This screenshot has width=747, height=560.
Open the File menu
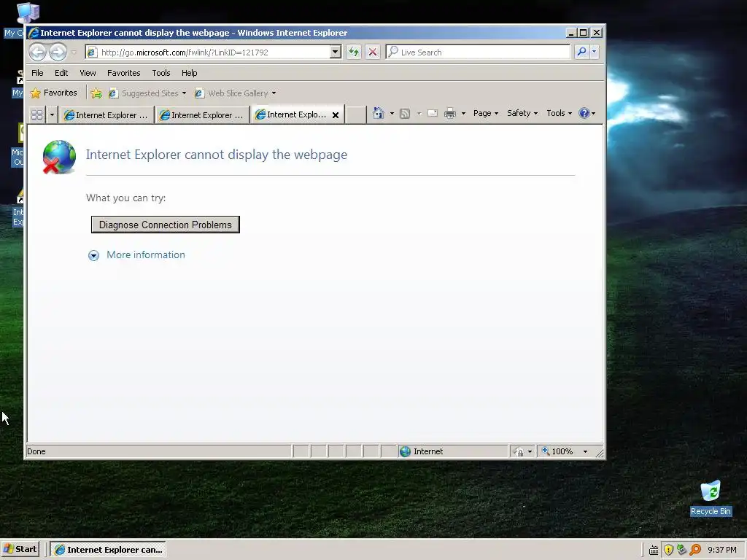(x=37, y=73)
